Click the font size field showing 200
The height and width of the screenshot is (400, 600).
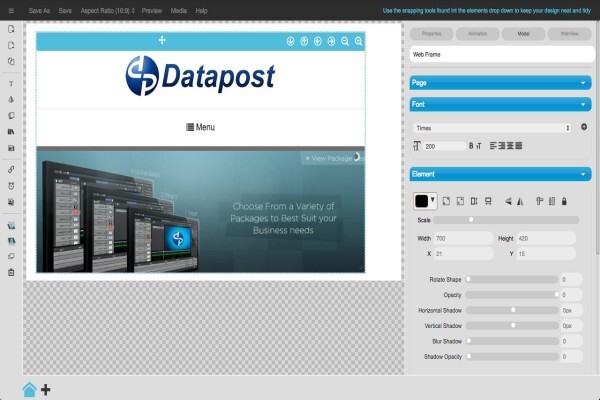pyautogui.click(x=445, y=146)
